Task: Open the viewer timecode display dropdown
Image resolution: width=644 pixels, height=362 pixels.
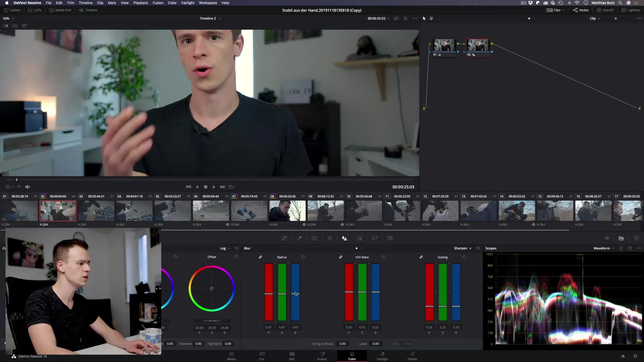Action: 378,18
